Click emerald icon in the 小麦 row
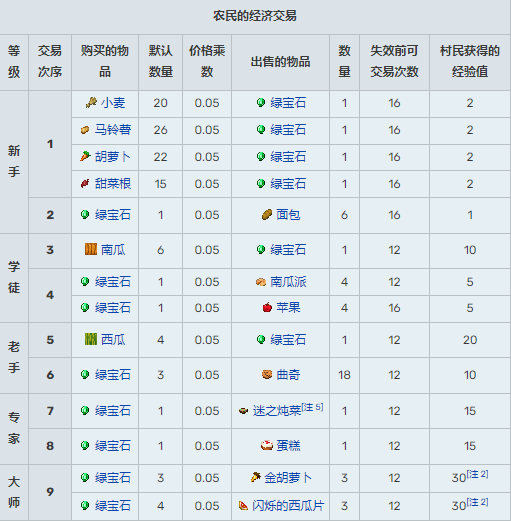The image size is (511, 521). [x=261, y=102]
